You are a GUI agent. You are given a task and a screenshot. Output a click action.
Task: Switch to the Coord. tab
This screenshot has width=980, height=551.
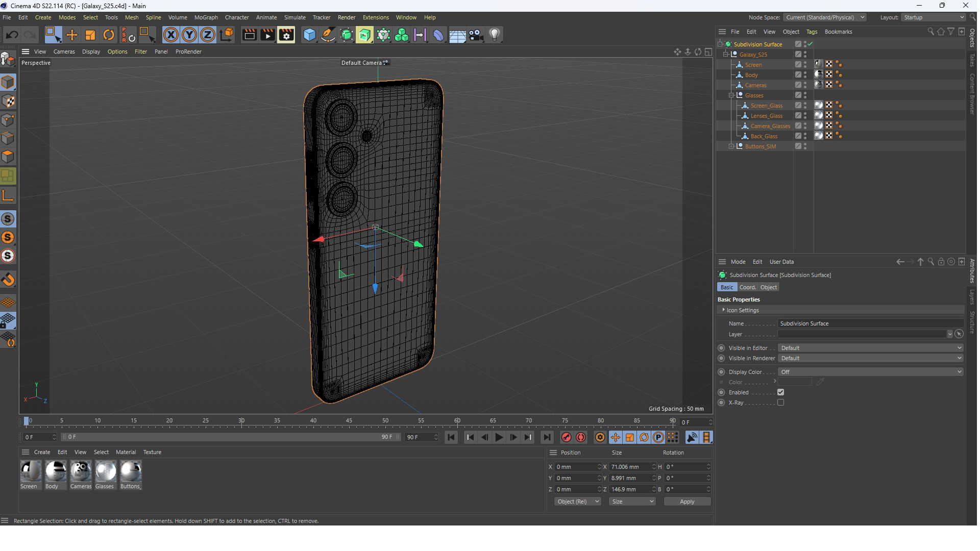click(x=748, y=287)
